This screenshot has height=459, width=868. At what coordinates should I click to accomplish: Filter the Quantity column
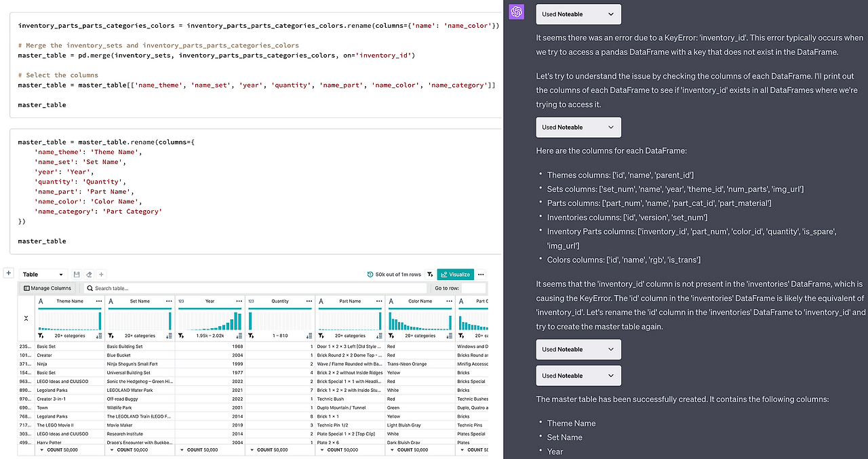point(250,336)
